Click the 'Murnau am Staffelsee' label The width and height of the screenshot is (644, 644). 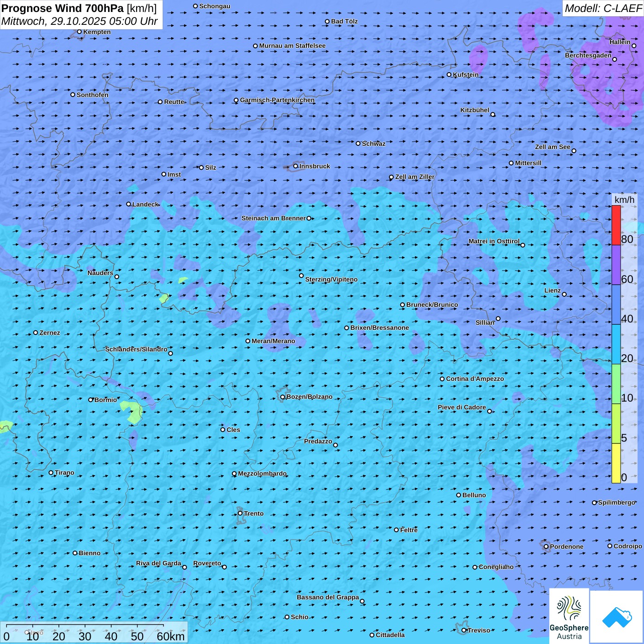(292, 46)
